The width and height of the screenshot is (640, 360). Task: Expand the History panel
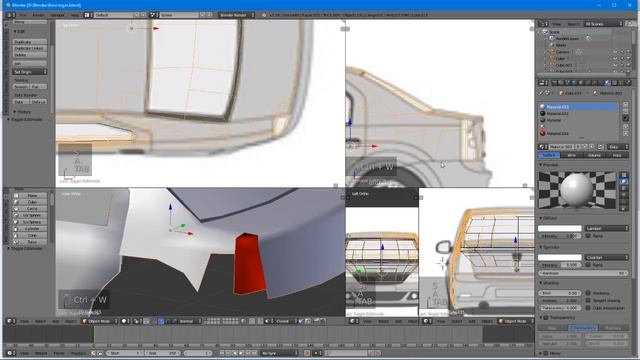[22, 111]
